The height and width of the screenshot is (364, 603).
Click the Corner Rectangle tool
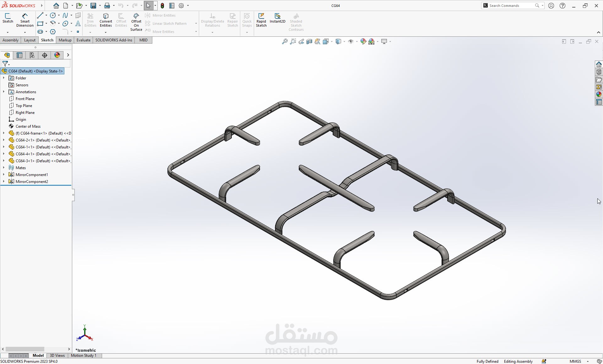pyautogui.click(x=40, y=24)
